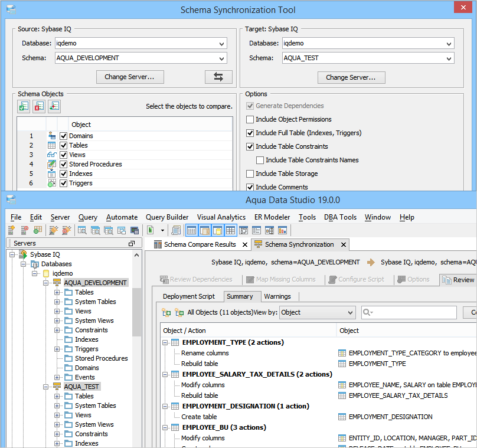Open the script dropdown arrow in main toolbar
The image size is (477, 448).
click(x=162, y=230)
